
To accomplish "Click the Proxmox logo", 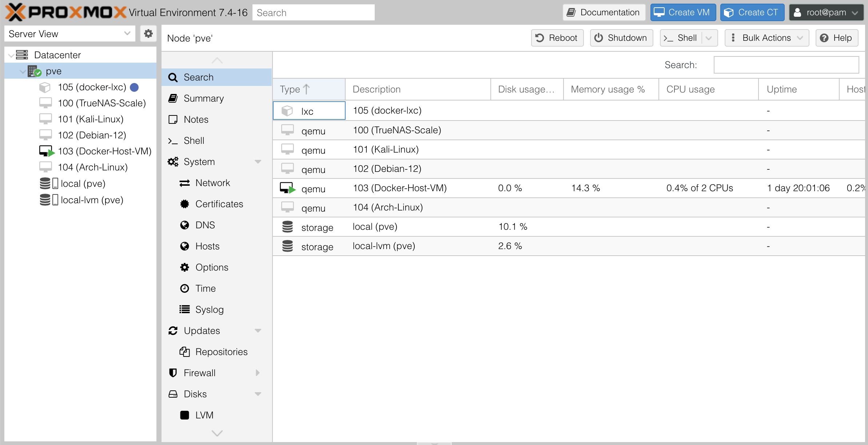I will pyautogui.click(x=65, y=12).
